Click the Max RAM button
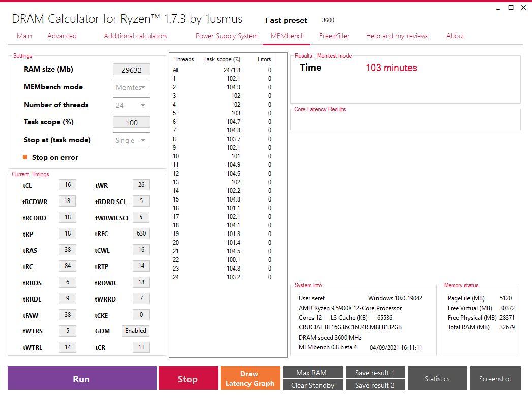Viewport: 532px width, 401px height. 313,372
